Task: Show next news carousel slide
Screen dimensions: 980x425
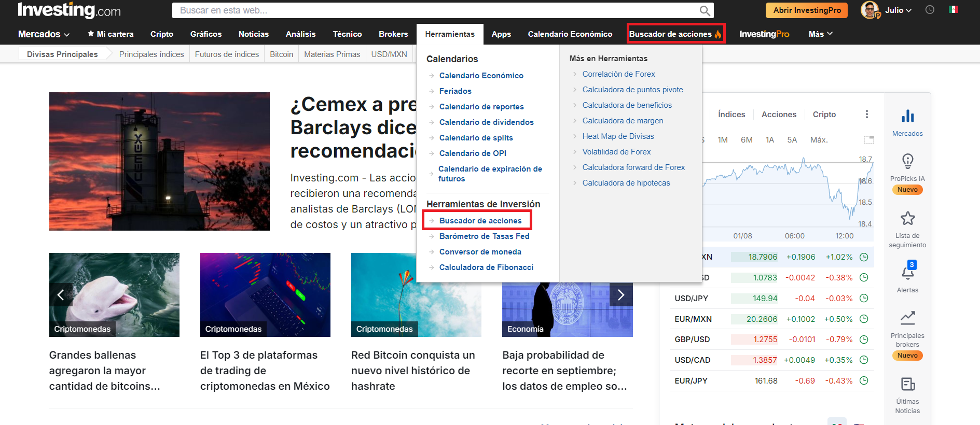Action: click(x=621, y=295)
